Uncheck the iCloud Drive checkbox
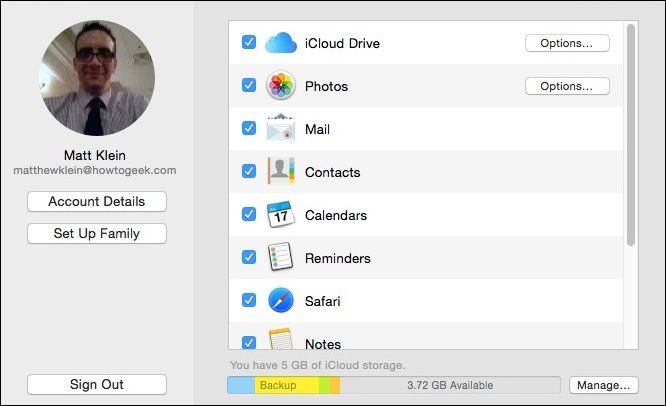Image resolution: width=666 pixels, height=406 pixels. tap(249, 42)
